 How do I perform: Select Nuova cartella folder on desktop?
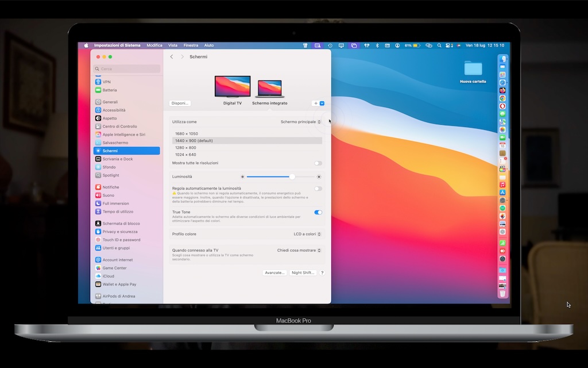point(473,72)
